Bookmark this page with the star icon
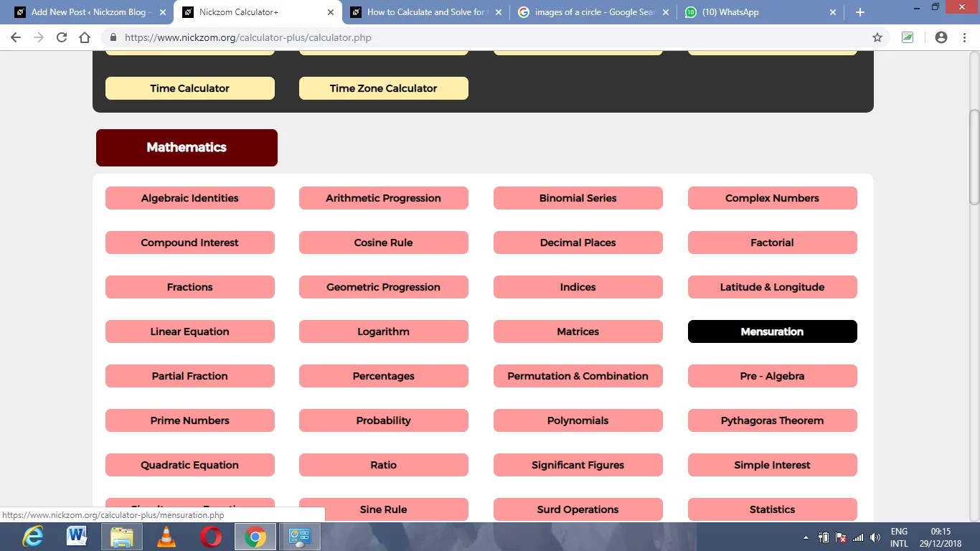The width and height of the screenshot is (980, 551). pyautogui.click(x=877, y=37)
